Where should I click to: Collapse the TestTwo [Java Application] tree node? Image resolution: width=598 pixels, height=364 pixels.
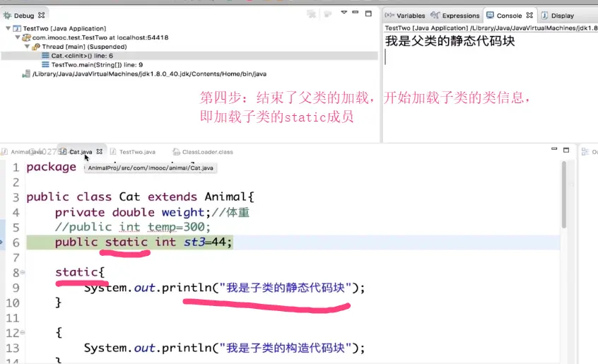coord(8,28)
